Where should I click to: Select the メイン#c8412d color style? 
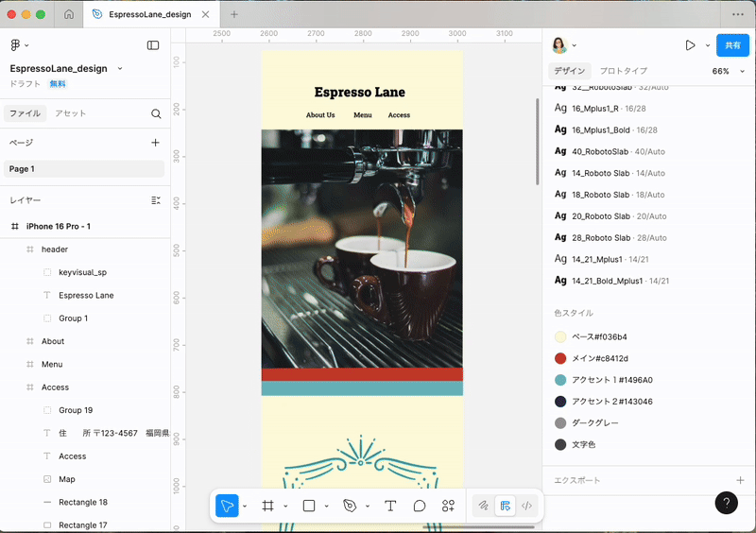click(x=600, y=358)
